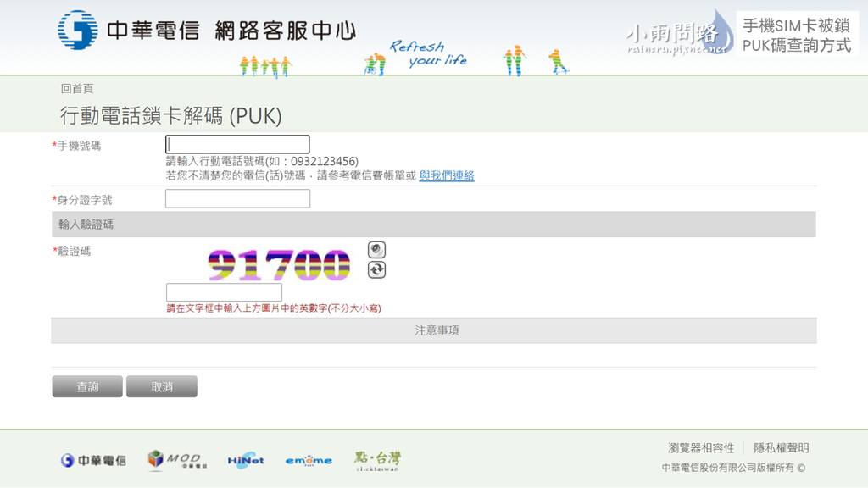Focus the 手機號碼 phone number field
The height and width of the screenshot is (488, 868).
[237, 144]
